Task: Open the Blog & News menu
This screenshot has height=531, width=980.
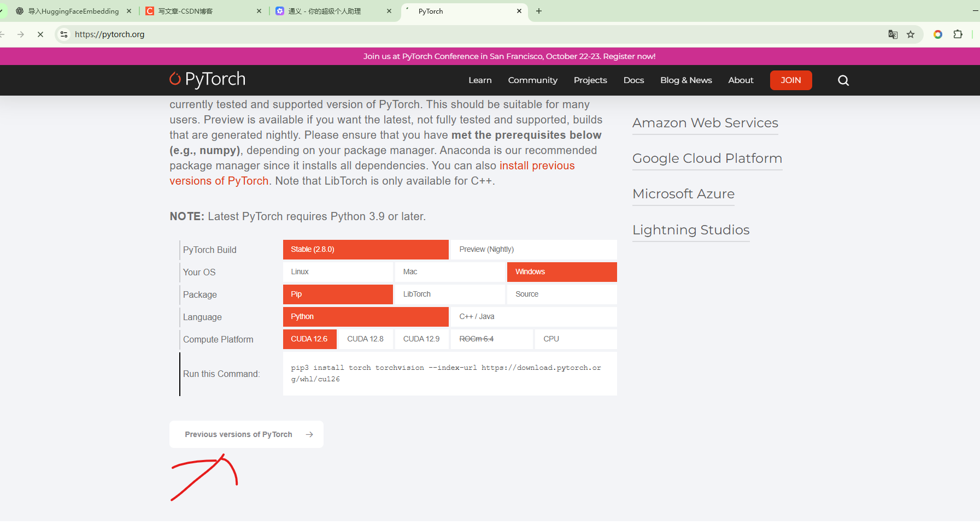Action: [x=686, y=80]
